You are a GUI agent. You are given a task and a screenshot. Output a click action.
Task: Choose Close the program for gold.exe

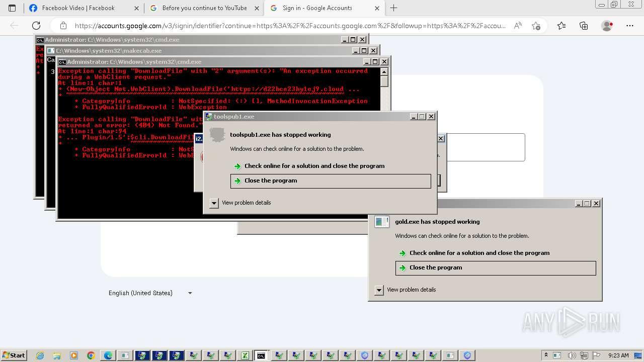[x=496, y=268]
